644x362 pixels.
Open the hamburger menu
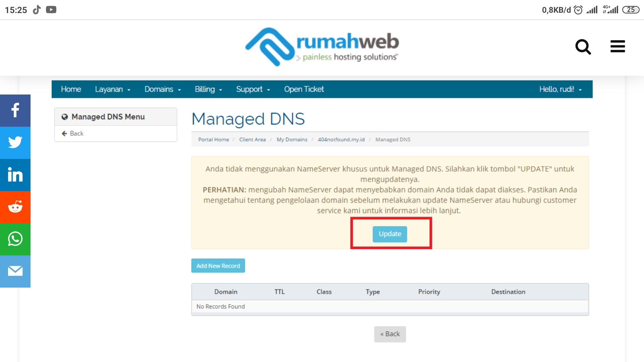click(618, 47)
